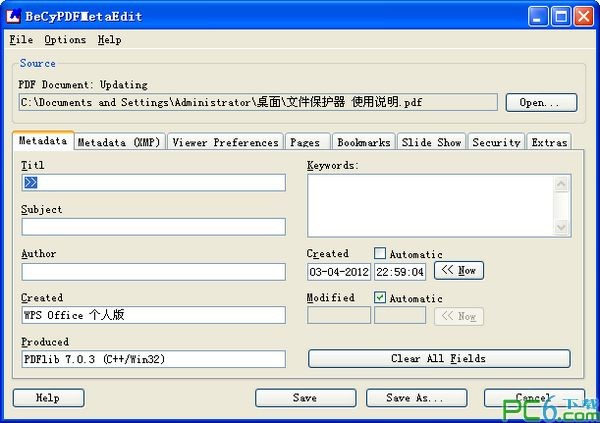Select the Metadata tab
Viewport: 600px width, 423px height.
pos(43,140)
